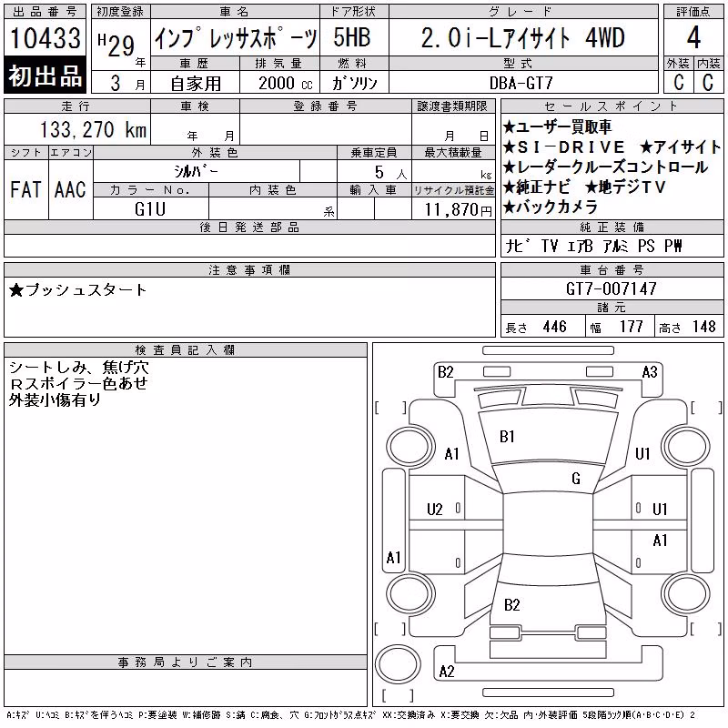The width and height of the screenshot is (728, 728).
Task: Click the spare tire circle below the car diagram
Action: (398, 664)
